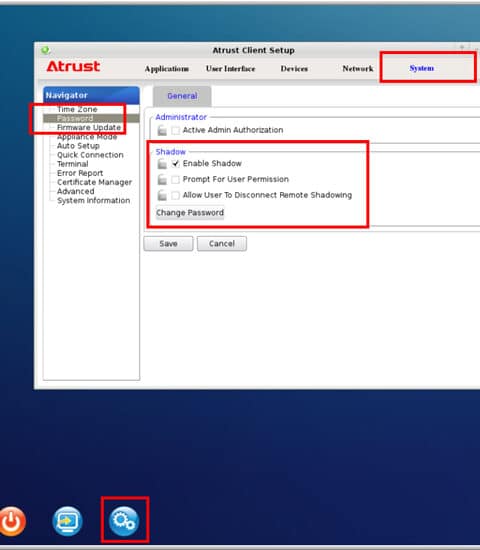
Task: Select the General sub-tab
Action: tap(182, 96)
